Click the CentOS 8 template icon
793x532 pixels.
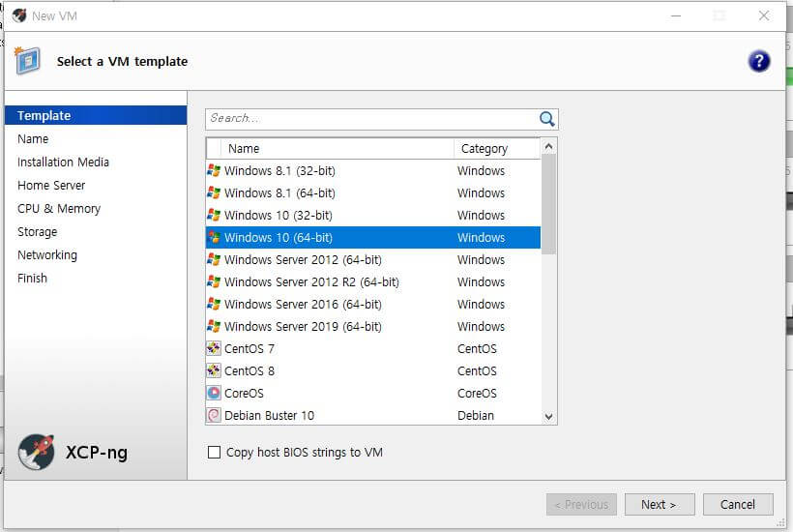[214, 370]
